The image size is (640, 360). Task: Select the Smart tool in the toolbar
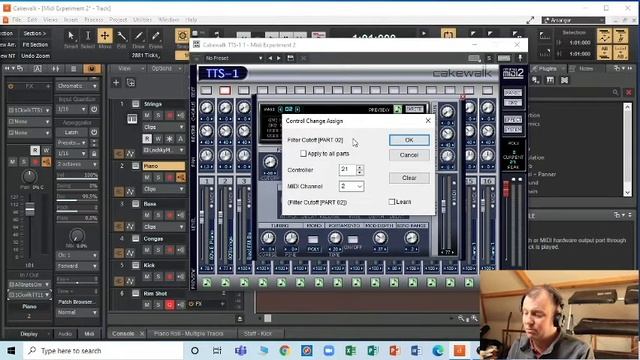pos(71,37)
